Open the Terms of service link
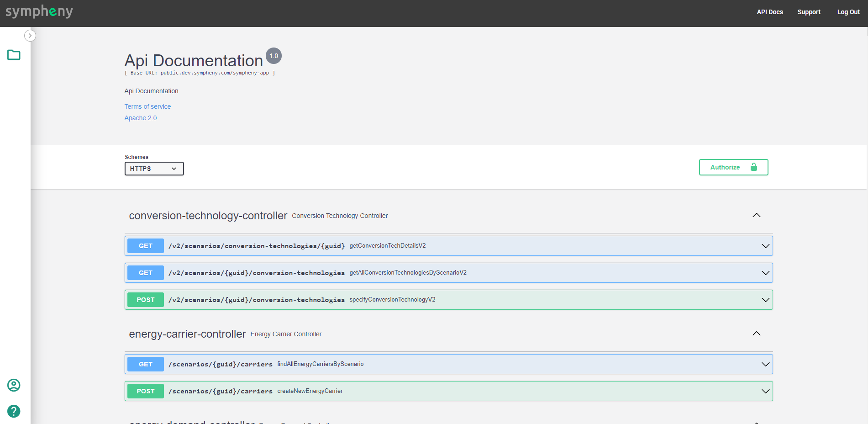Viewport: 868px width, 424px height. (x=147, y=106)
